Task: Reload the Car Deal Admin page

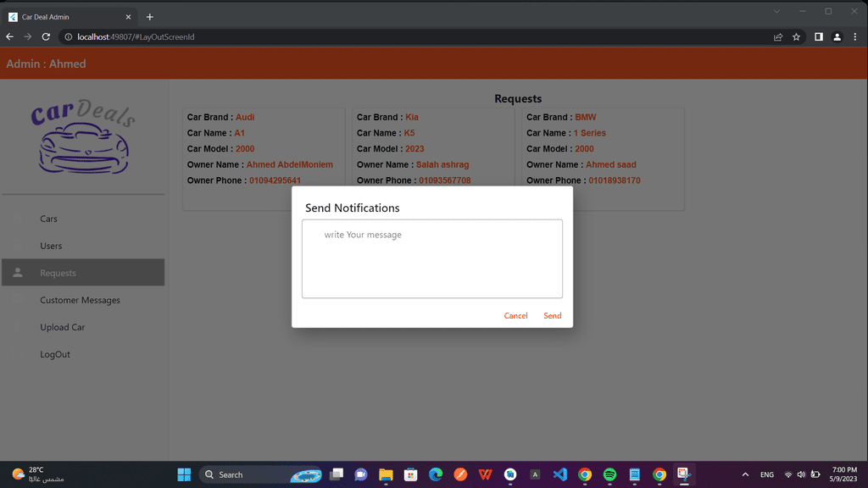Action: pyautogui.click(x=46, y=37)
